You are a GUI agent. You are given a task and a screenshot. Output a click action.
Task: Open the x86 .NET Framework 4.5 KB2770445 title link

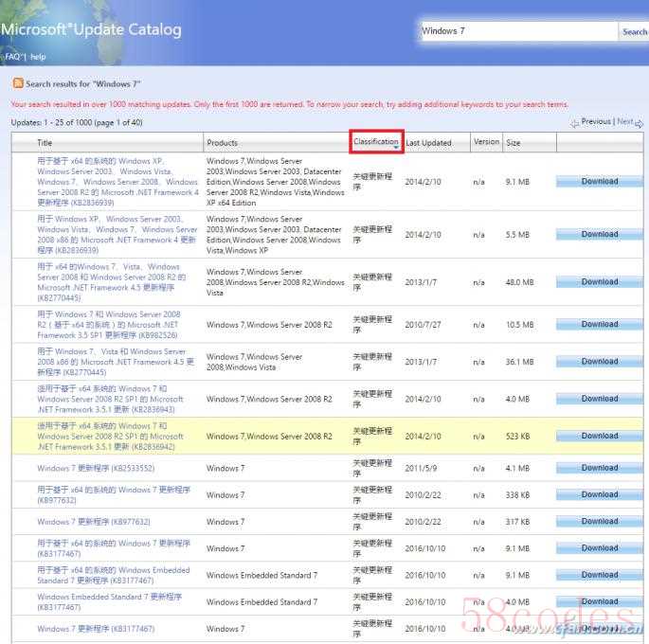tap(116, 362)
